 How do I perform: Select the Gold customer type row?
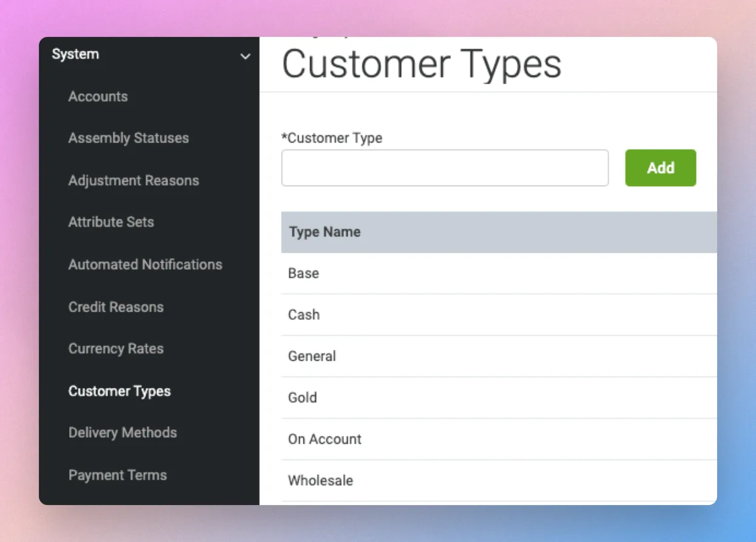click(x=499, y=398)
